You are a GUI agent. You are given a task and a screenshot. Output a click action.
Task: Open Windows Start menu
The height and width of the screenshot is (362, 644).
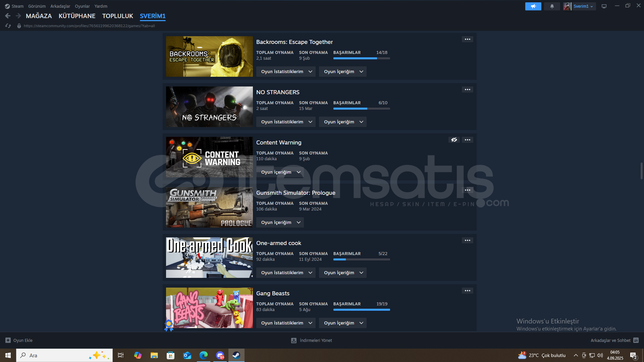8,355
